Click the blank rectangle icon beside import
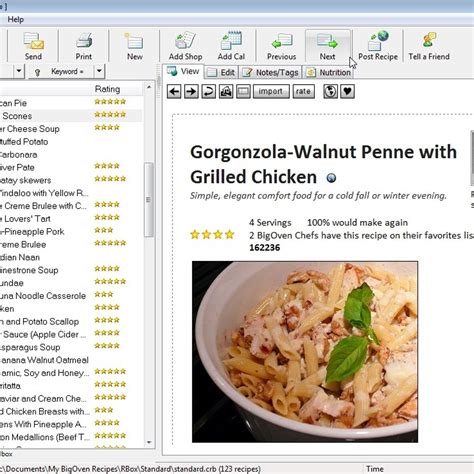The image size is (474, 474). point(243,91)
